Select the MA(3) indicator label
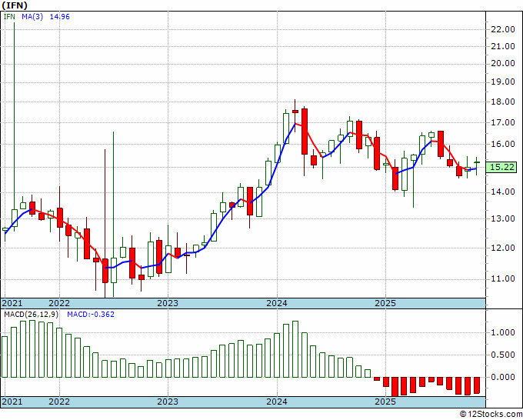Image resolution: width=523 pixels, height=420 pixels. click(32, 16)
